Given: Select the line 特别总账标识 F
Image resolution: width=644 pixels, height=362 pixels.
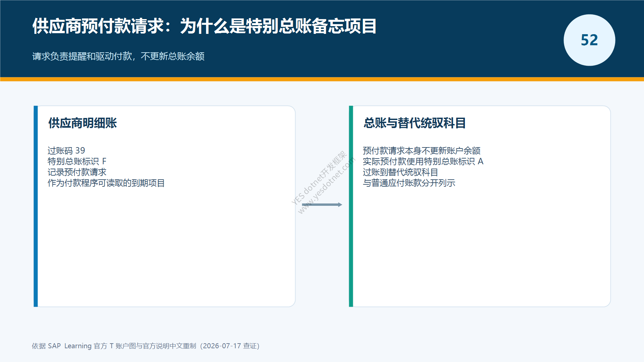Looking at the screenshot, I should point(77,161).
